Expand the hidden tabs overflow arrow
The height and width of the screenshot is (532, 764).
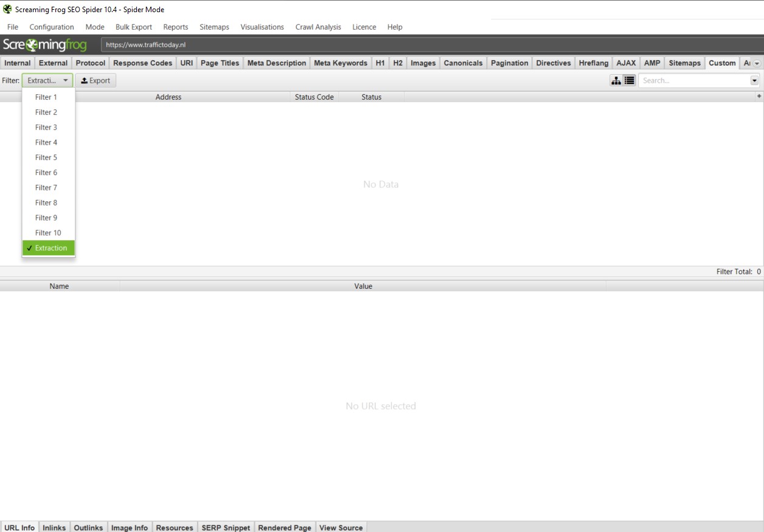click(757, 63)
